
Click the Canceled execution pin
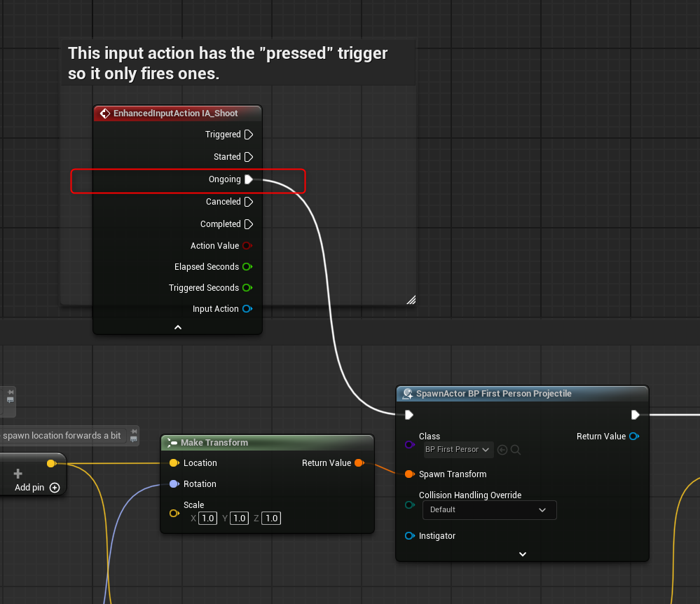pyautogui.click(x=249, y=202)
